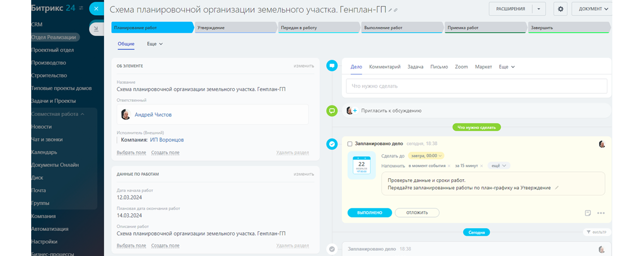This screenshot has width=644, height=256.
Task: Open the 'завтра, 00:00' deadline dropdown
Action: pyautogui.click(x=426, y=156)
